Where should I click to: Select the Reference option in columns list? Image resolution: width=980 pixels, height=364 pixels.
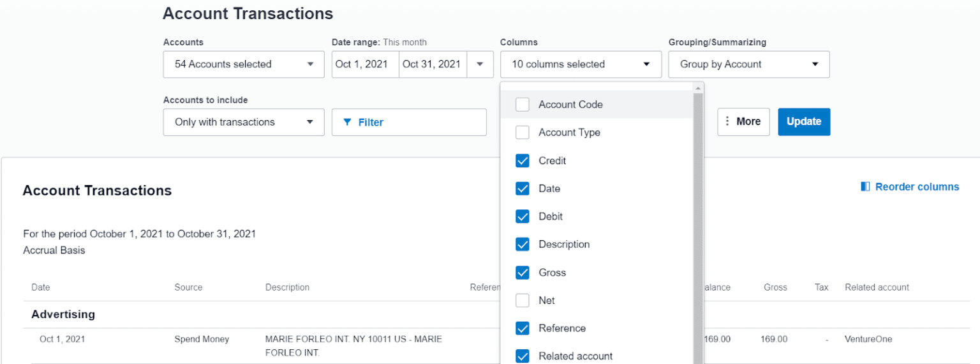(561, 328)
